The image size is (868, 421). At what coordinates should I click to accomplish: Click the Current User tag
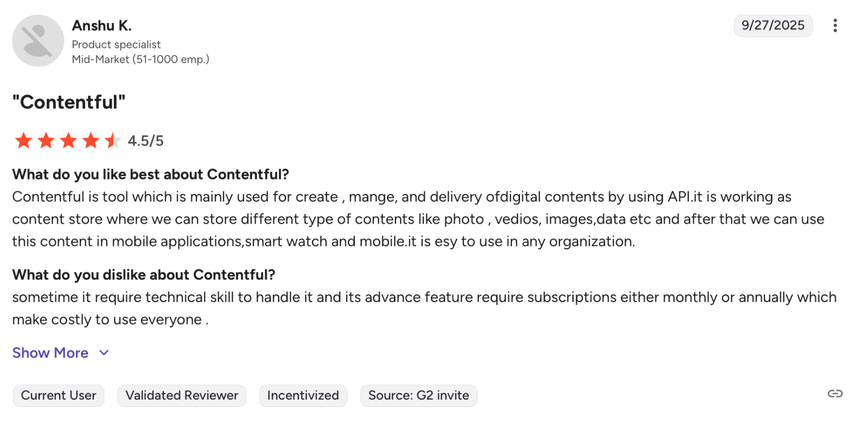click(59, 395)
